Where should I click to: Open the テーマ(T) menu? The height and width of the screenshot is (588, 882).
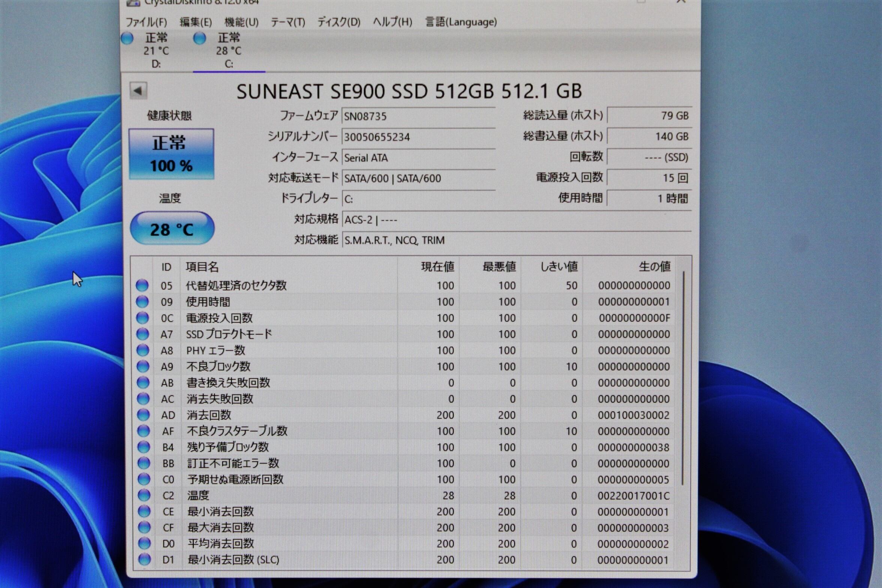pos(288,22)
